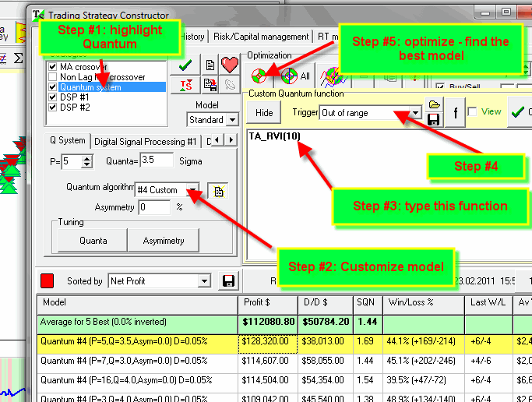Save results with floppy icon near Sorted by
532x402 pixels.
point(229,280)
